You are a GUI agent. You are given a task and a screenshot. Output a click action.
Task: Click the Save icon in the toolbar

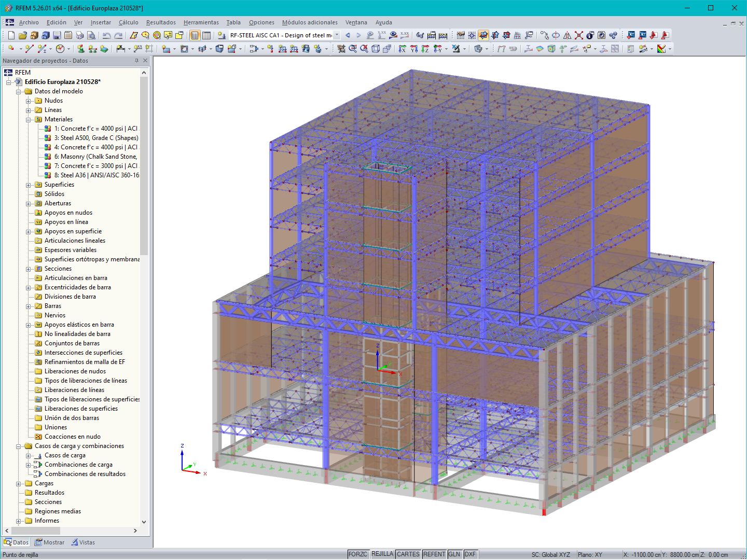coord(57,35)
